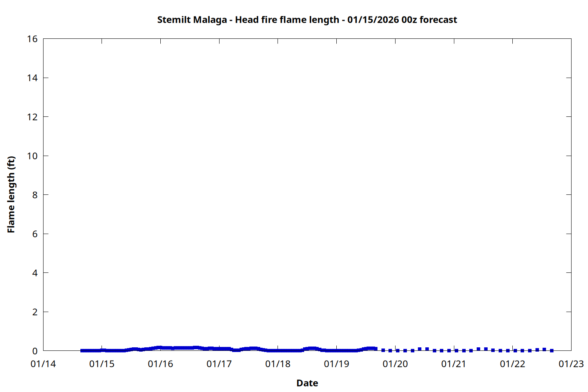
Task: Click the y-axis value 10 label
Action: point(33,156)
